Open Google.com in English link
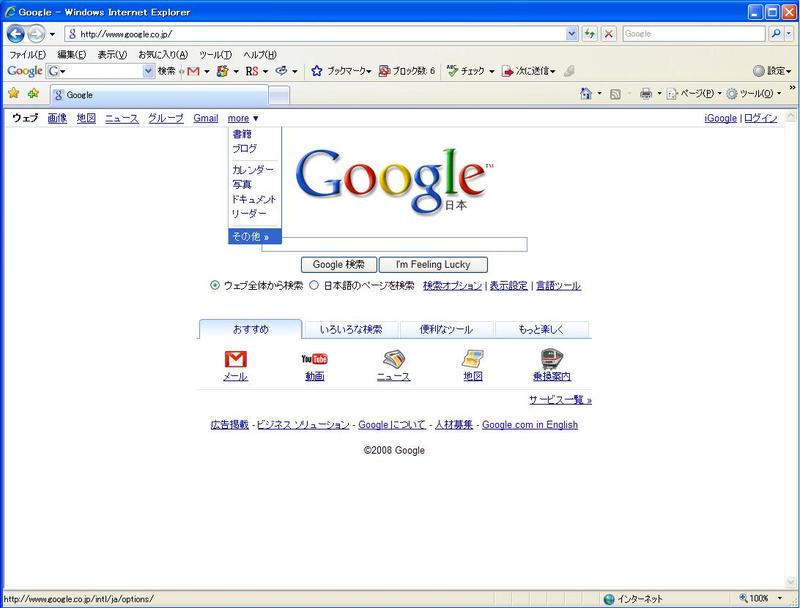Image resolution: width=800 pixels, height=608 pixels. click(530, 424)
